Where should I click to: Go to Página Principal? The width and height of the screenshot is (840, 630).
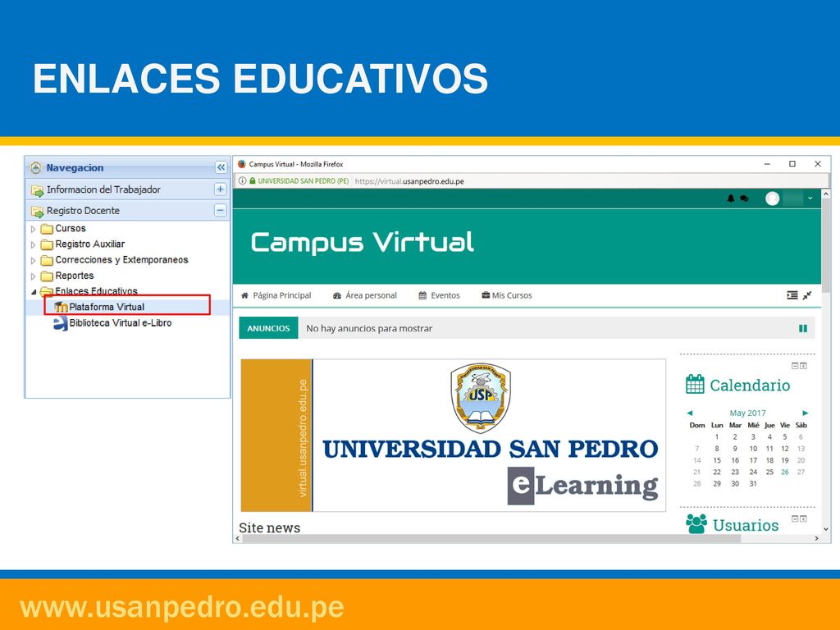coord(282,295)
